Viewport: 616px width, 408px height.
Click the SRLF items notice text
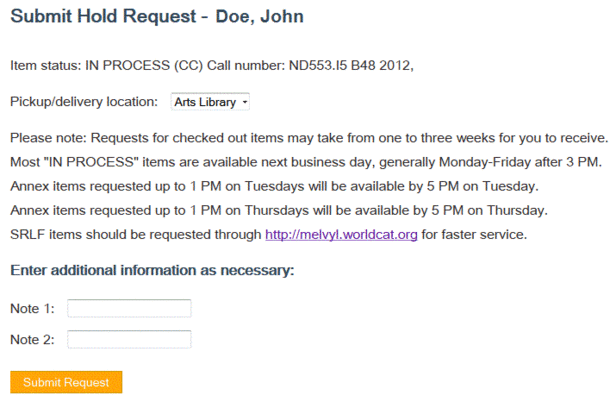tap(135, 235)
